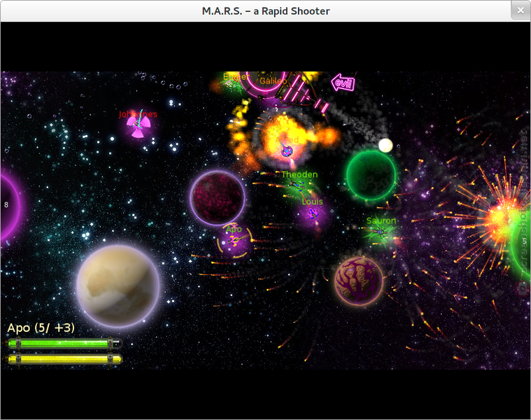Screen dimensions: 531x420
Task: Click the small white ball
Action: (385, 146)
